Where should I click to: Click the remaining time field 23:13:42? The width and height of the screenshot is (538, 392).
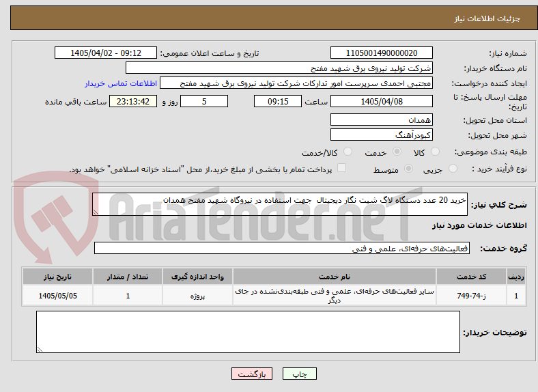[132, 102]
